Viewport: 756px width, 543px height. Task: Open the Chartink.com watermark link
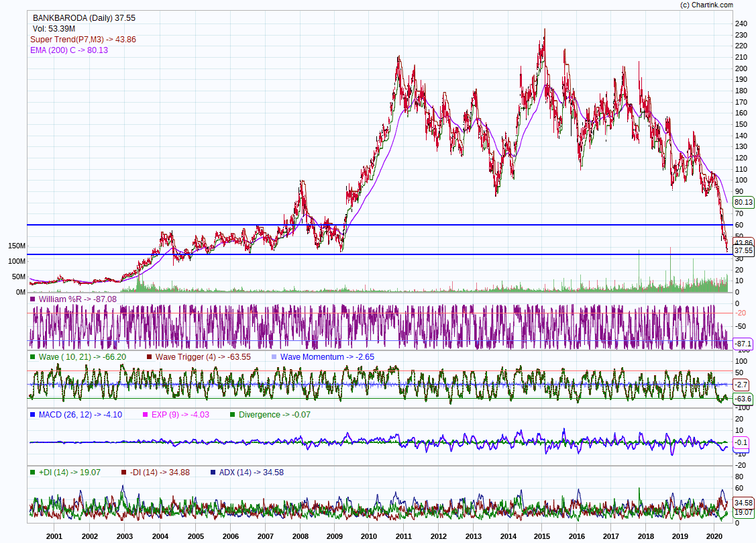pos(716,5)
